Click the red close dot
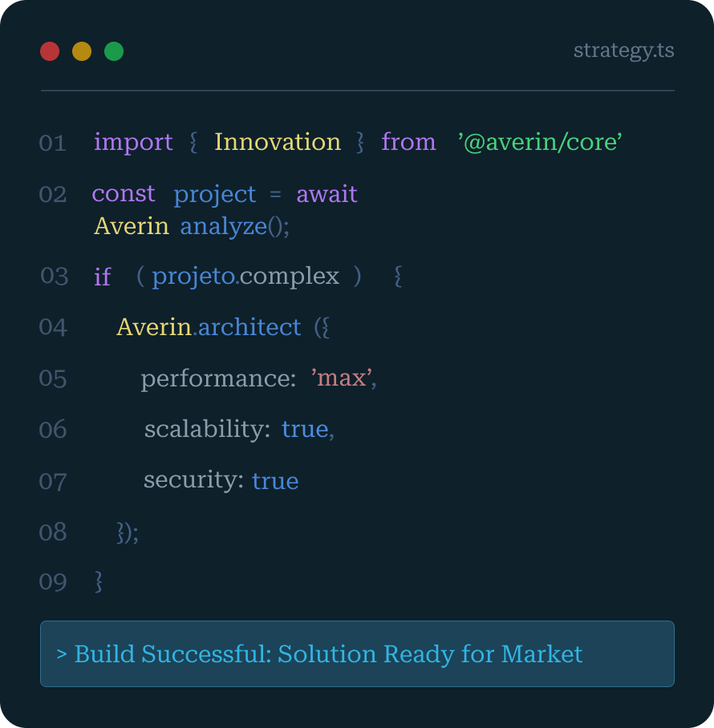Image resolution: width=714 pixels, height=728 pixels. click(50, 51)
